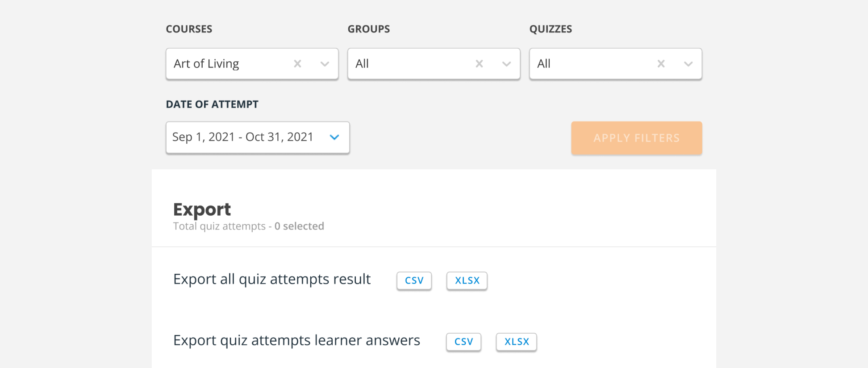Expand the Quizzes dropdown chevron
The height and width of the screenshot is (368, 868).
(x=688, y=64)
